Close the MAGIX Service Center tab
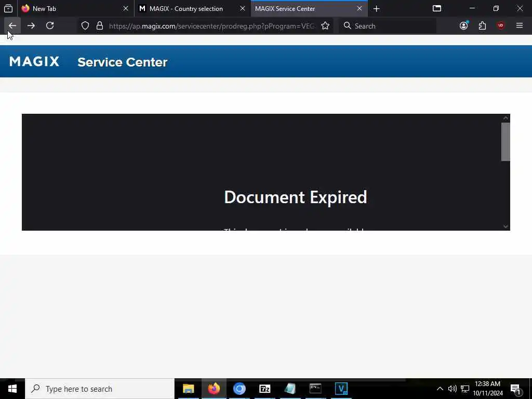The height and width of the screenshot is (399, 532). click(360, 9)
